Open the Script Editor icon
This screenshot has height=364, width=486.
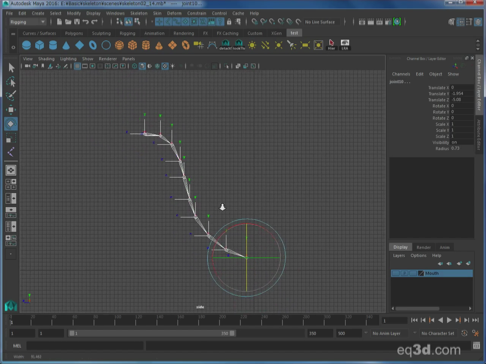(476, 345)
